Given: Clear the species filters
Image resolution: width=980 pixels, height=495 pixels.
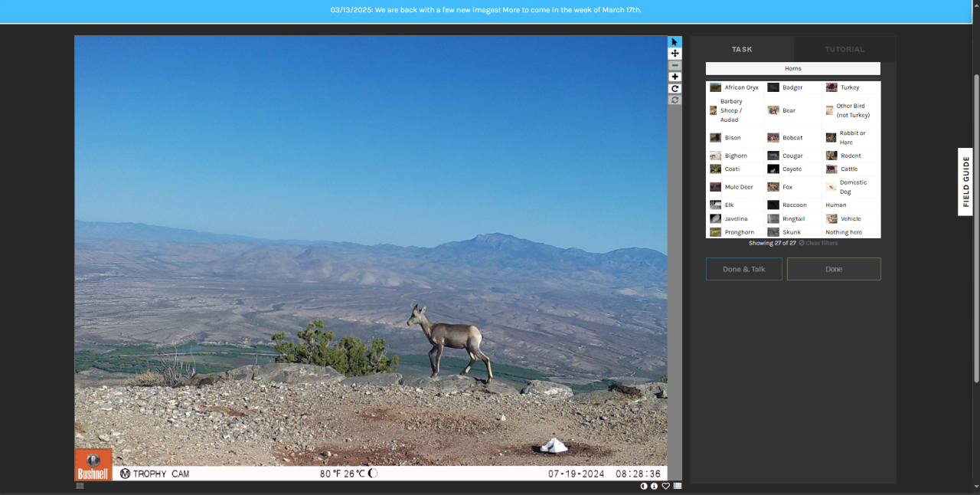Looking at the screenshot, I should [818, 243].
